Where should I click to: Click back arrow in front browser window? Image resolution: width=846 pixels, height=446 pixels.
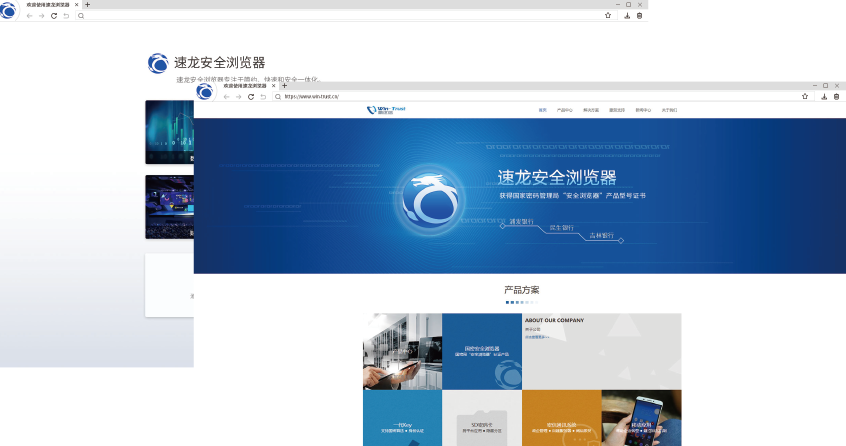(x=226, y=97)
